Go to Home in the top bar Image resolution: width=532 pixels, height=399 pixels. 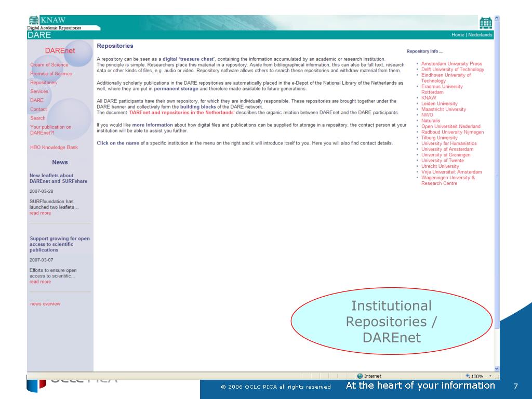click(458, 35)
